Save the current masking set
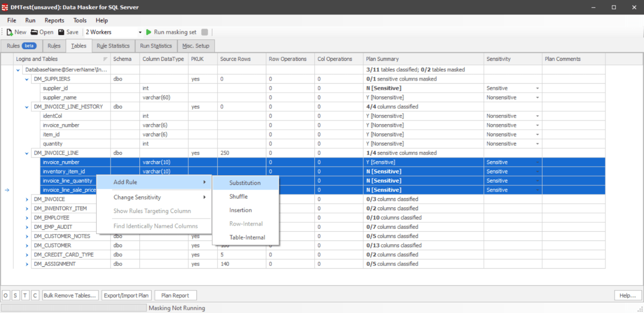644x313 pixels. tap(68, 32)
